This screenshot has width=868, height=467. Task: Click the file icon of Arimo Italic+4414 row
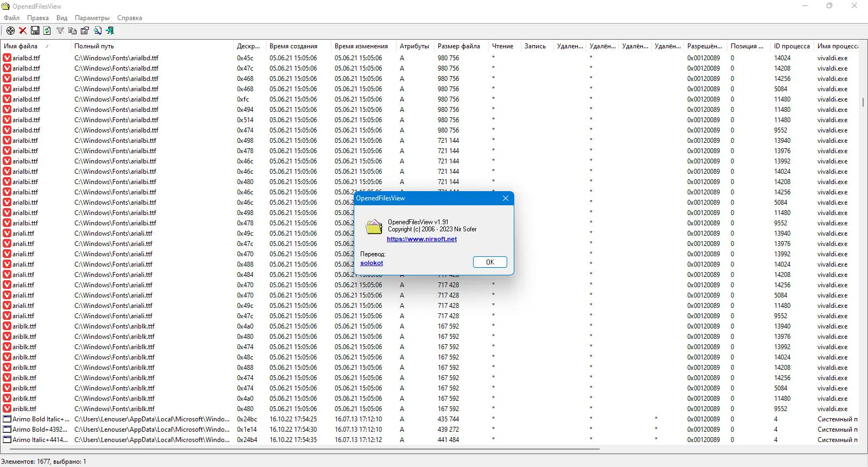pos(7,440)
